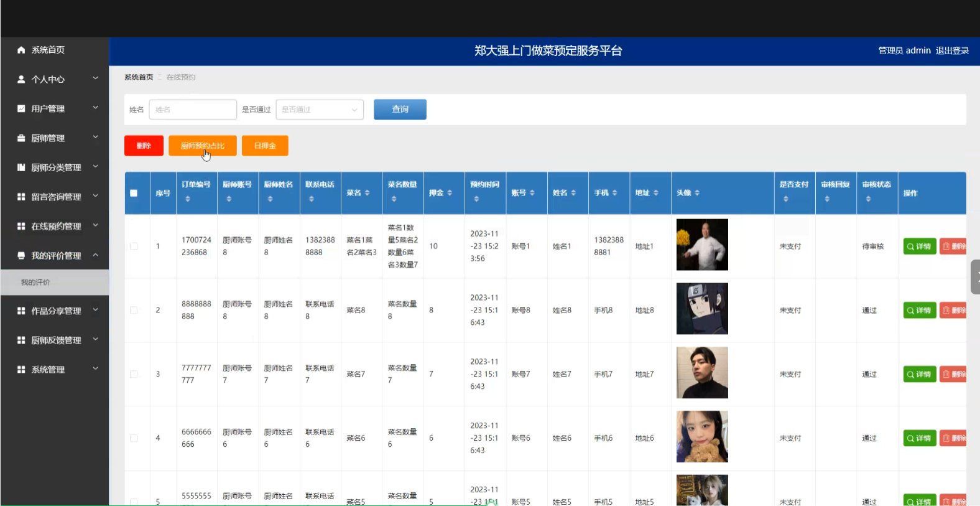Click the person icon for 个人中心
The width and height of the screenshot is (980, 506).
(21, 79)
